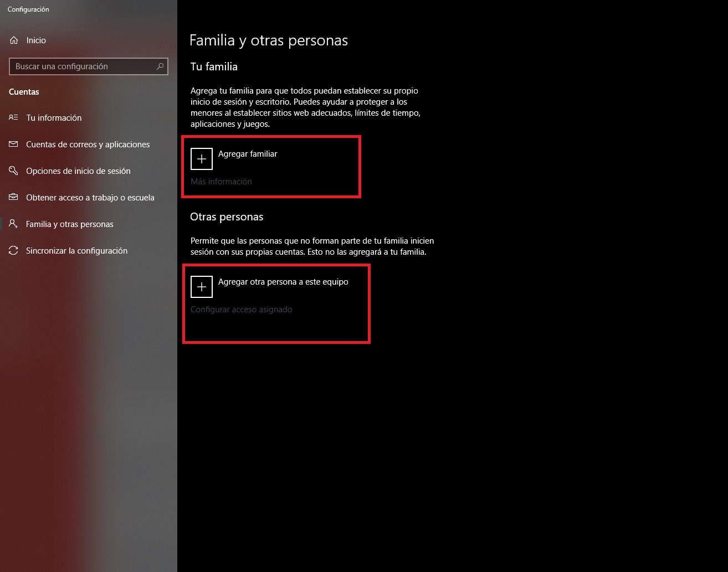This screenshot has width=728, height=572.
Task: Click the envelope icon for Cuentas de correos
Action: pyautogui.click(x=14, y=145)
